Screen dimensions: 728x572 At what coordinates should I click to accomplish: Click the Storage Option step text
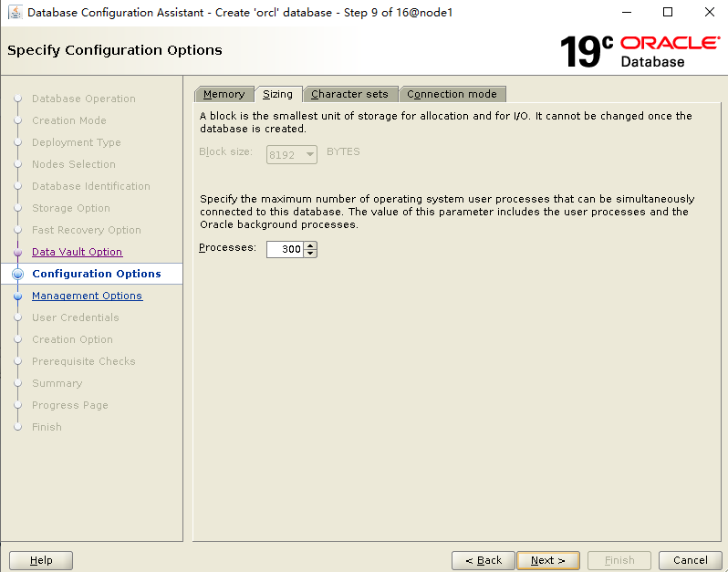click(71, 208)
